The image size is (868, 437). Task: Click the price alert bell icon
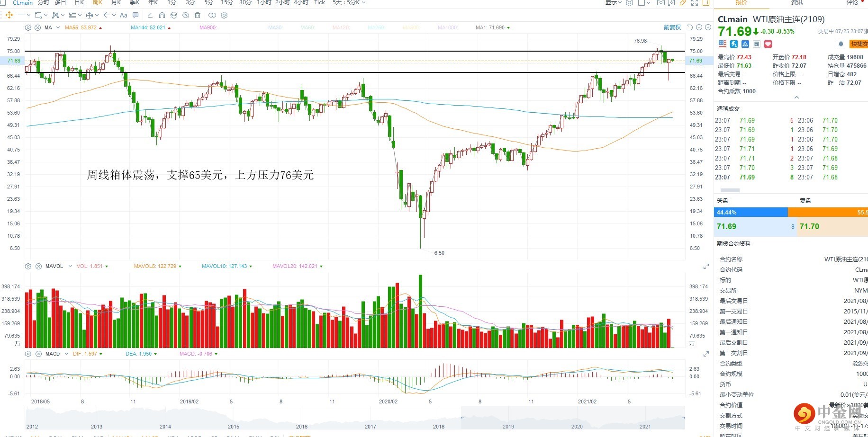click(x=841, y=44)
